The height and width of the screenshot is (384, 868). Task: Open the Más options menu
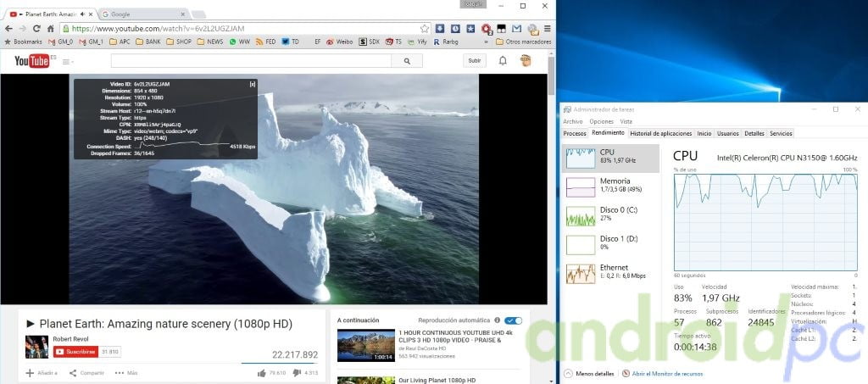coord(126,373)
